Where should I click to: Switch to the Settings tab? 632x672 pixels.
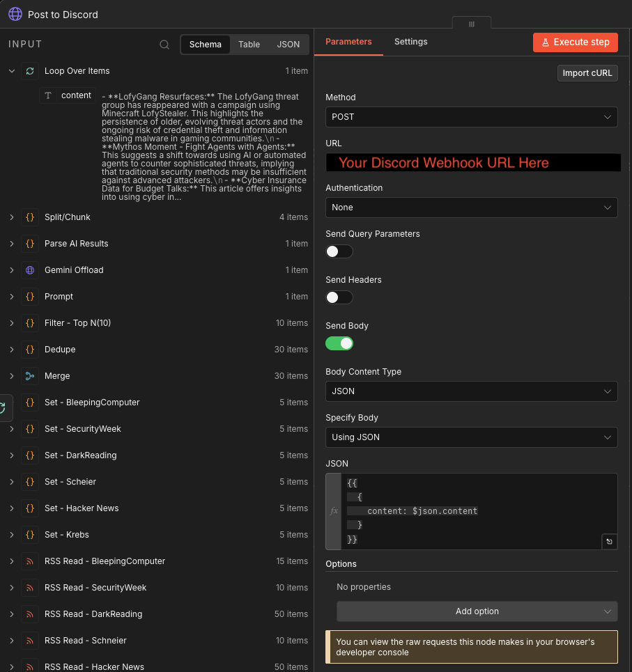click(x=410, y=42)
